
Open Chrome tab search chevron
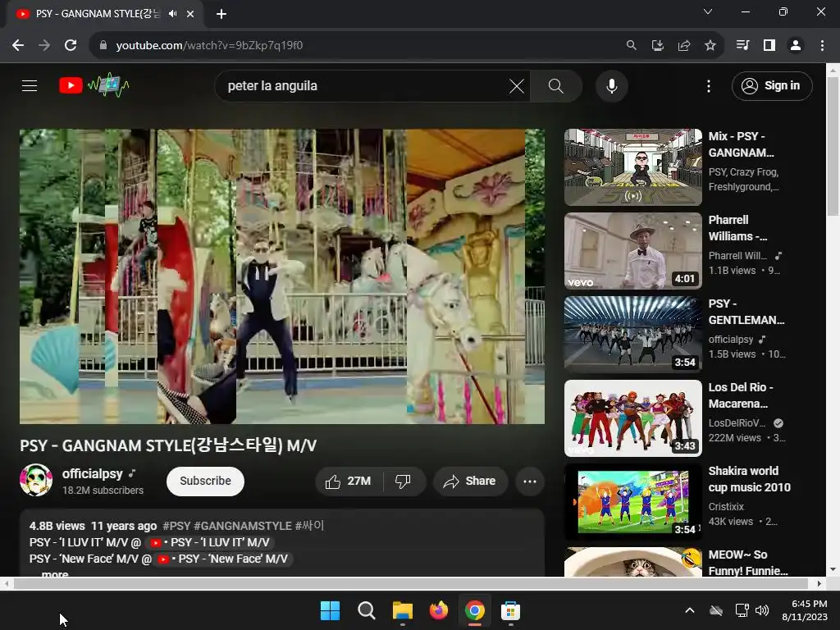point(708,11)
